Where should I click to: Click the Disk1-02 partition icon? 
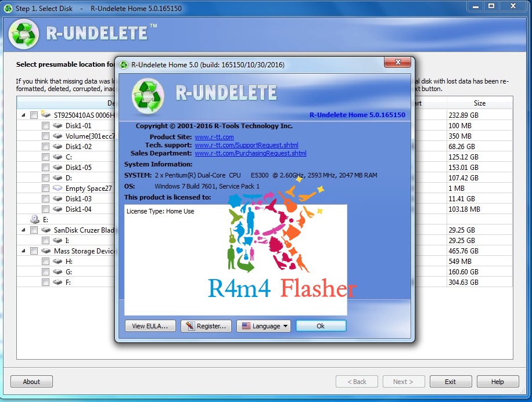point(57,146)
